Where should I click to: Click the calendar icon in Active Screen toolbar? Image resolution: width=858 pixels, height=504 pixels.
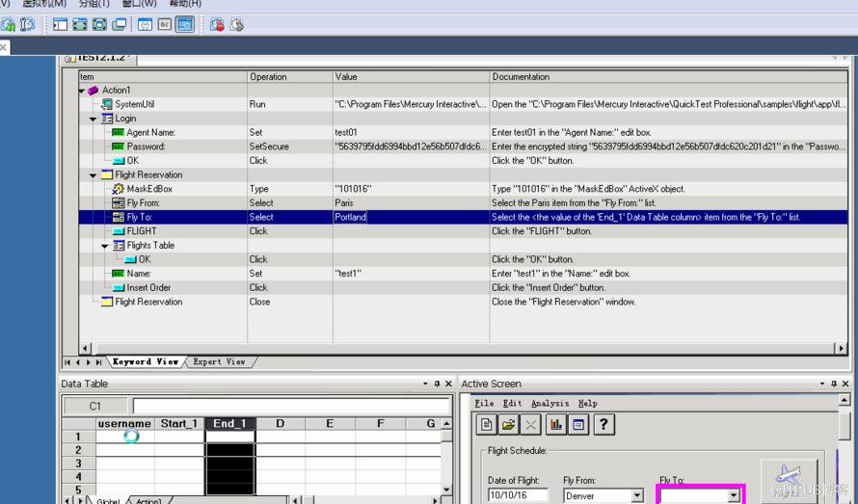pyautogui.click(x=578, y=424)
